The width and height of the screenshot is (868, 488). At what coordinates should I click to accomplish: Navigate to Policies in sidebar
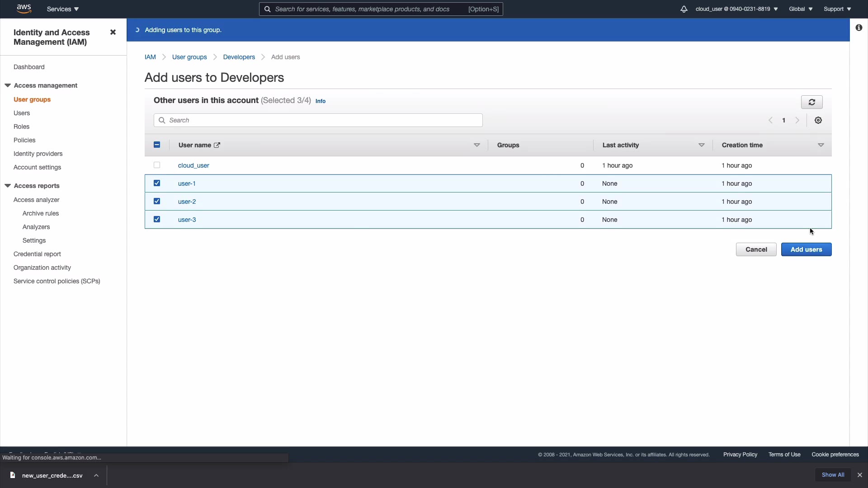coord(24,140)
